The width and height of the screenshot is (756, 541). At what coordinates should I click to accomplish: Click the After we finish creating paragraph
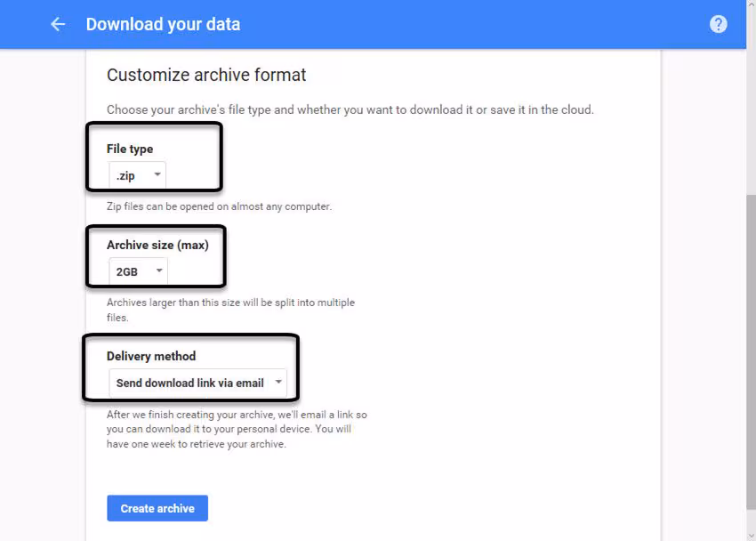(237, 429)
